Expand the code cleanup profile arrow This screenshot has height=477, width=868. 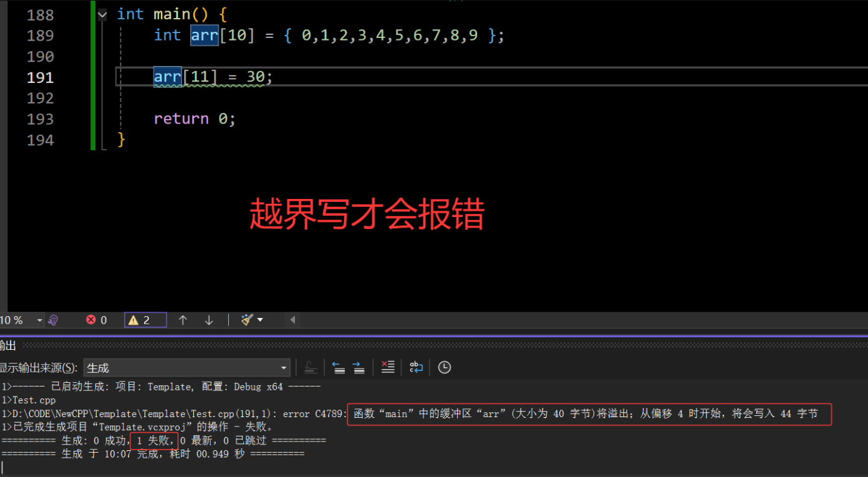(x=260, y=320)
